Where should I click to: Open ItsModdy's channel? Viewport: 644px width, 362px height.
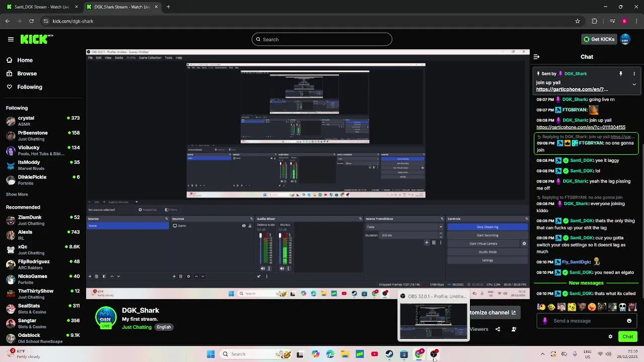pyautogui.click(x=43, y=165)
